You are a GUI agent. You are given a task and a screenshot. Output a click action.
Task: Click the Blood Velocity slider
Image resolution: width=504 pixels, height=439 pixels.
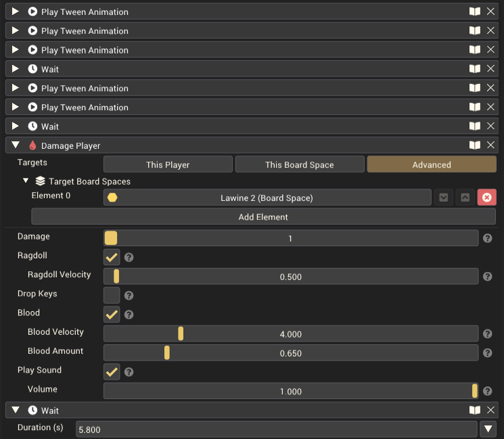tap(291, 333)
